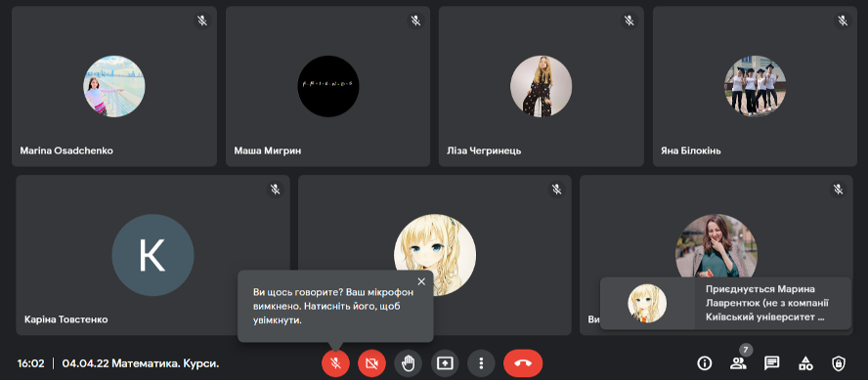Turn on the camera button
Screen dimensions: 868x380
tap(372, 363)
